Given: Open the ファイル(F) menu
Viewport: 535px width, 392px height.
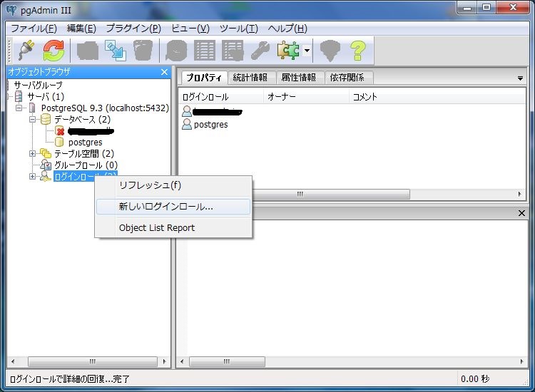Looking at the screenshot, I should (x=34, y=29).
